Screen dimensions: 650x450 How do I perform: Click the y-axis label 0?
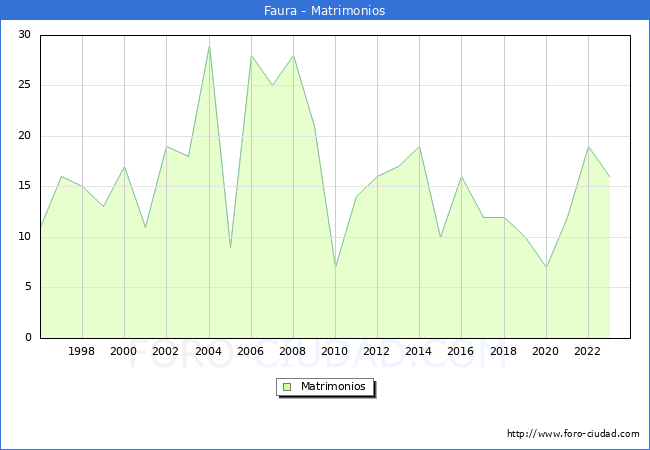[x=28, y=337]
